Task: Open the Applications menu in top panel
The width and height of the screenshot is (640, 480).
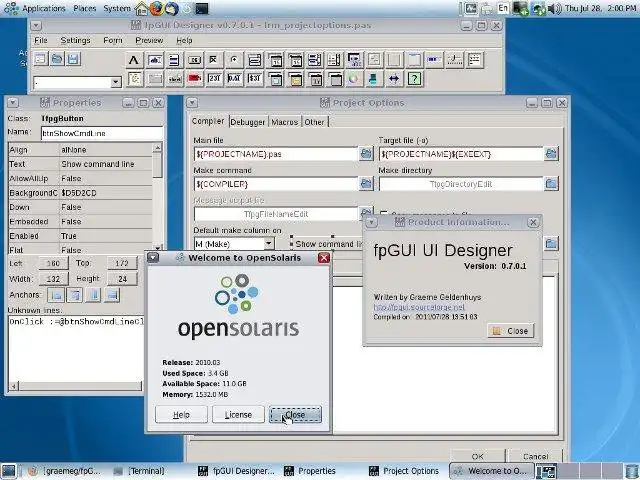Action: (43, 8)
